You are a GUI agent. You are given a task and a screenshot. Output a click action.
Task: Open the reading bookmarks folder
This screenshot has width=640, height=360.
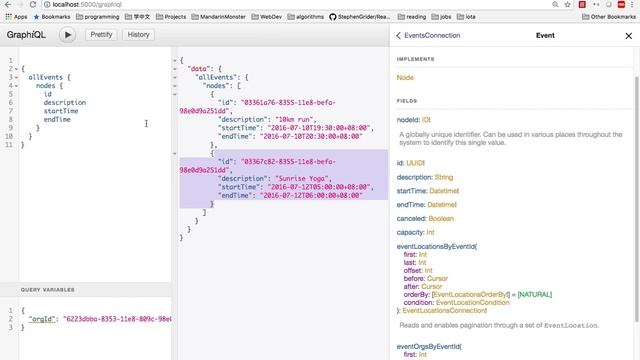[x=411, y=17]
